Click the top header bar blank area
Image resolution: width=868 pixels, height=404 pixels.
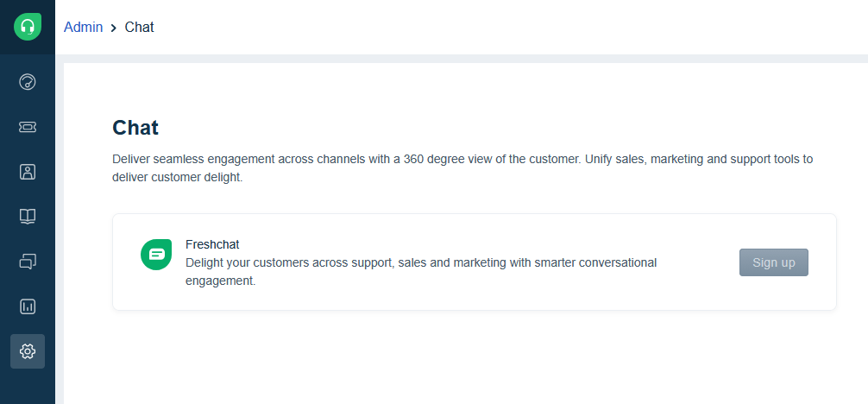point(518,27)
